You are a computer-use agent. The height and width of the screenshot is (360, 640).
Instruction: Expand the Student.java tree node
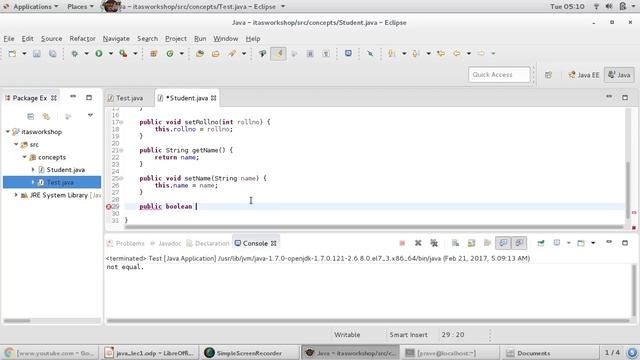coord(33,170)
